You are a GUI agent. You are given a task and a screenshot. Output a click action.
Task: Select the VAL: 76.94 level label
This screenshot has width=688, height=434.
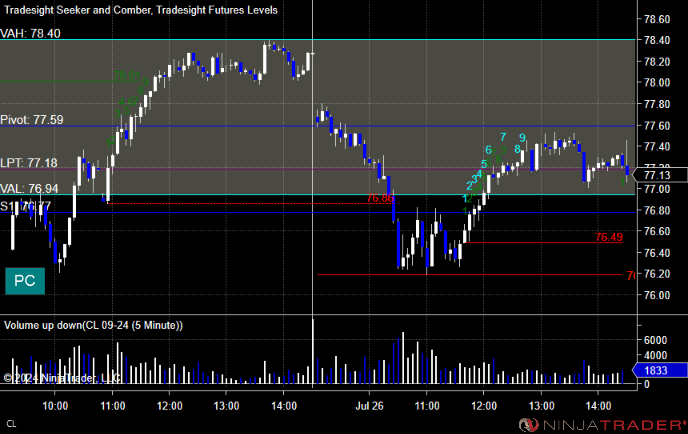point(29,189)
